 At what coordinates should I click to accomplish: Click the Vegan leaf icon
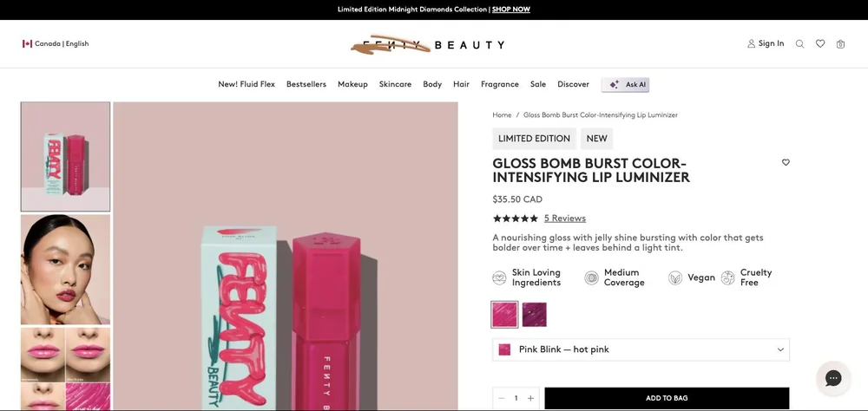click(x=674, y=277)
